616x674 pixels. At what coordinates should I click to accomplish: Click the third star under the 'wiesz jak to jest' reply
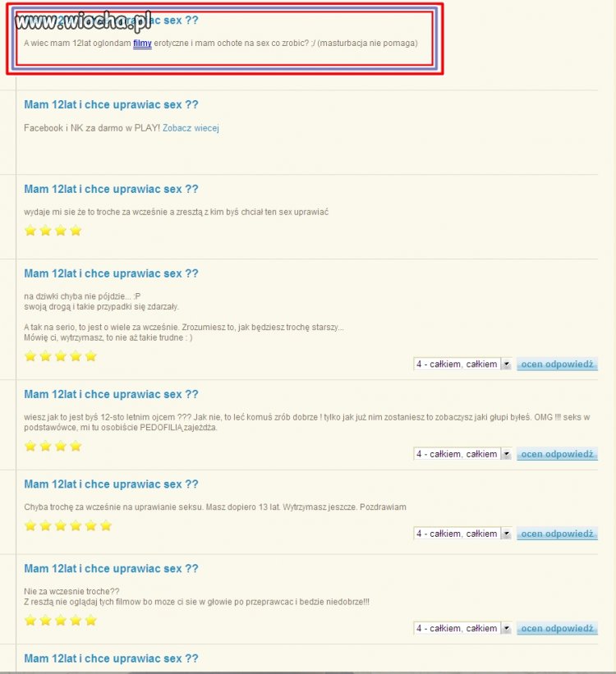click(61, 446)
